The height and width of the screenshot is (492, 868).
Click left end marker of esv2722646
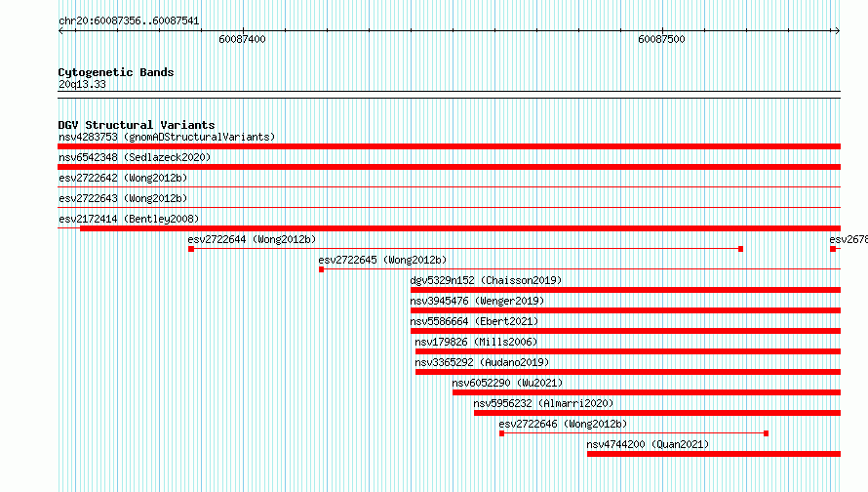coord(501,433)
